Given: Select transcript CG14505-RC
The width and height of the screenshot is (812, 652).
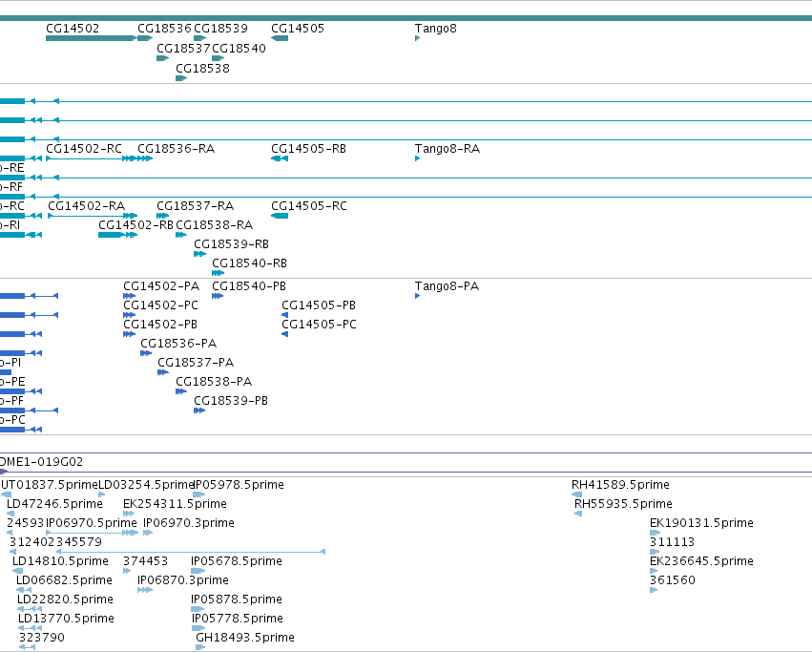Looking at the screenshot, I should 309,206.
